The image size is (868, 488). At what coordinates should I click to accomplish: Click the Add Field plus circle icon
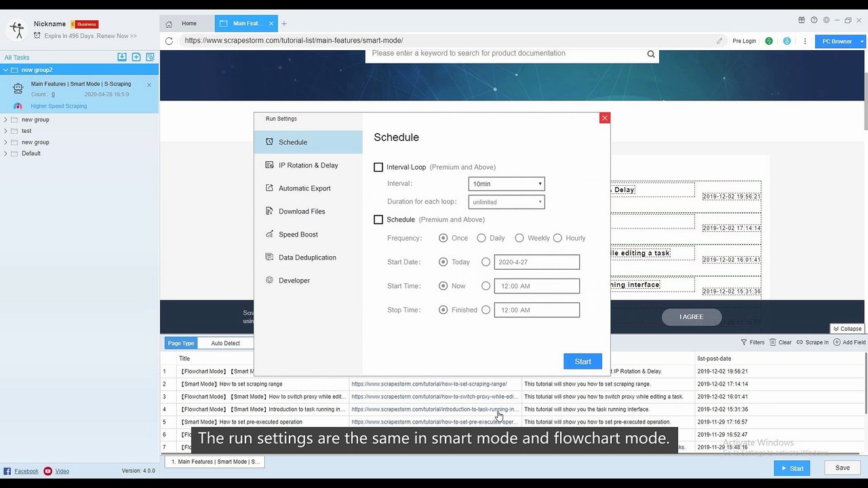coord(837,342)
